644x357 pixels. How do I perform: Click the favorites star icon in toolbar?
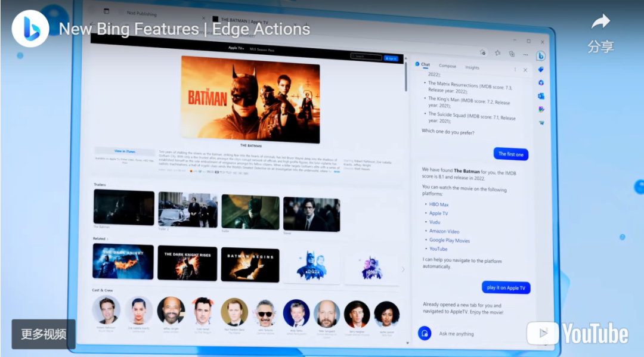tap(498, 53)
